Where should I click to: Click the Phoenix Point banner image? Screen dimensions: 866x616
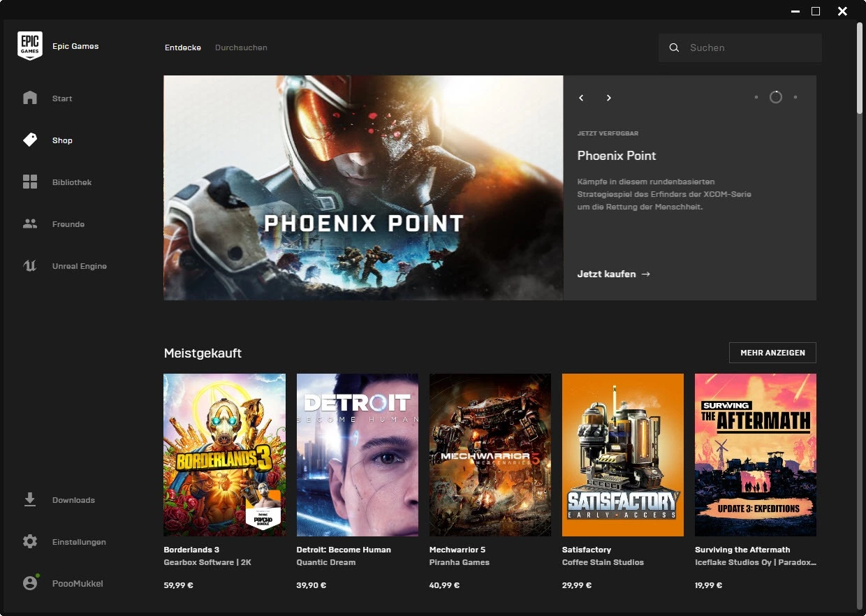coord(363,188)
